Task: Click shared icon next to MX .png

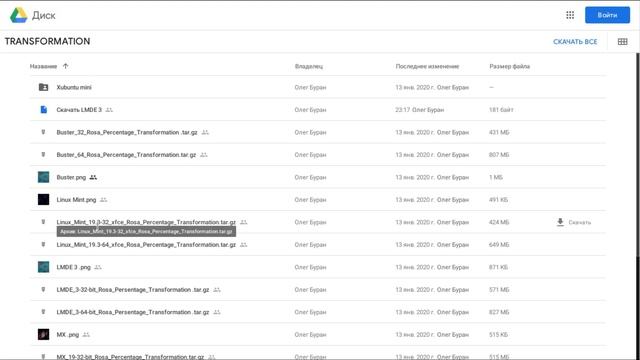Action: pos(86,334)
